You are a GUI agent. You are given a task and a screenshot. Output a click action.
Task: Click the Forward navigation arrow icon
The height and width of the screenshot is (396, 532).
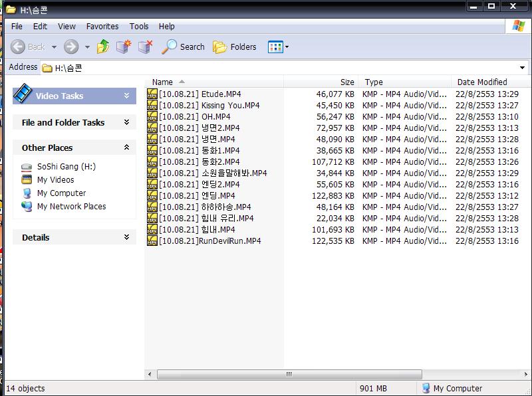[71, 47]
